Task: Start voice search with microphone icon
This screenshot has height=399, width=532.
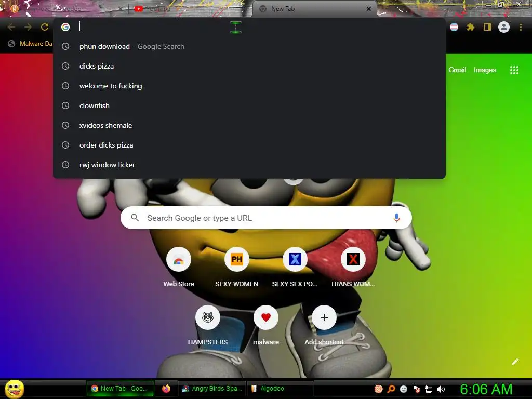Action: 396,218
